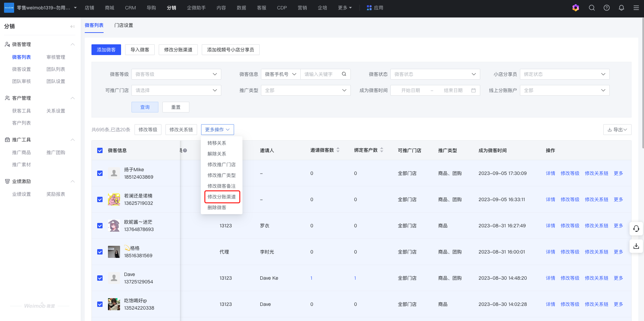The width and height of the screenshot is (644, 321).
Task: Collapse the 推广工具 sidebar section
Action: pos(72,140)
